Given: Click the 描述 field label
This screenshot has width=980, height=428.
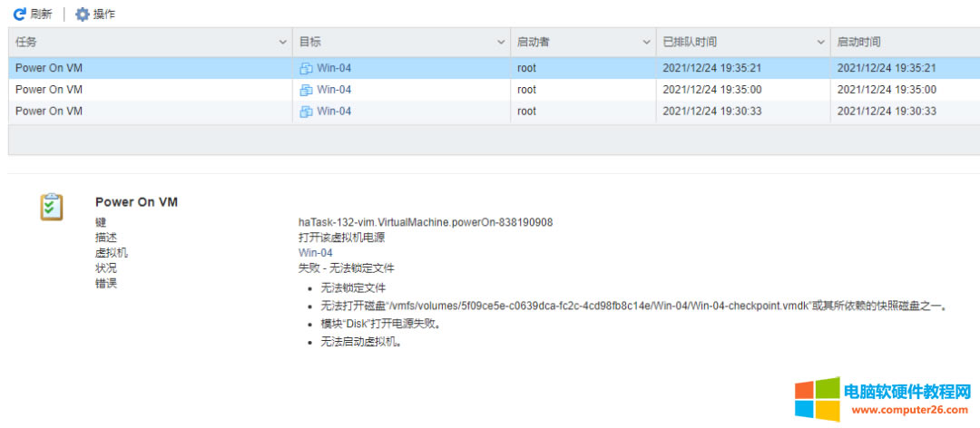Looking at the screenshot, I should click(x=106, y=238).
